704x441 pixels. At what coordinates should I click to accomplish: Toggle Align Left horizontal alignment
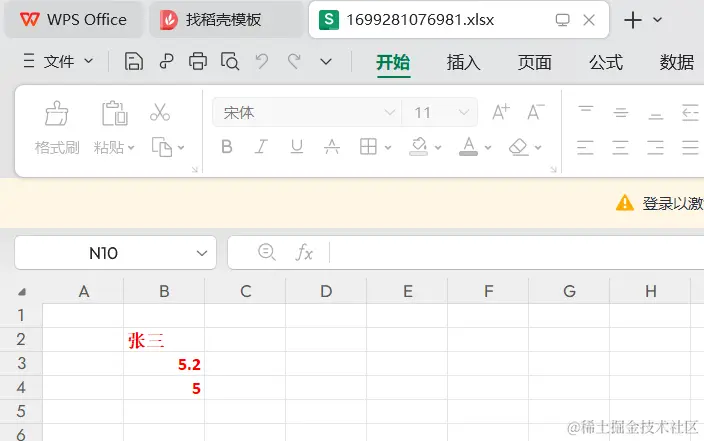[585, 147]
